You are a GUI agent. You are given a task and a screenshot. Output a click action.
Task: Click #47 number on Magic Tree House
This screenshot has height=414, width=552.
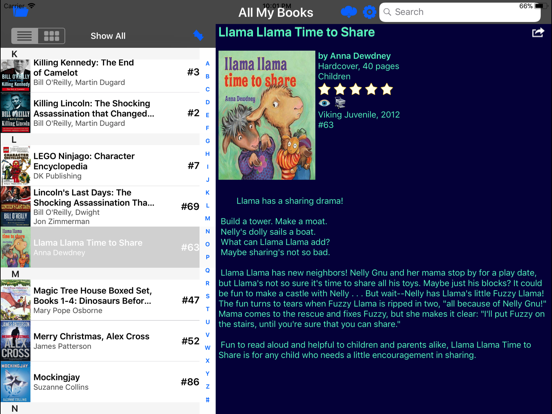coord(190,300)
